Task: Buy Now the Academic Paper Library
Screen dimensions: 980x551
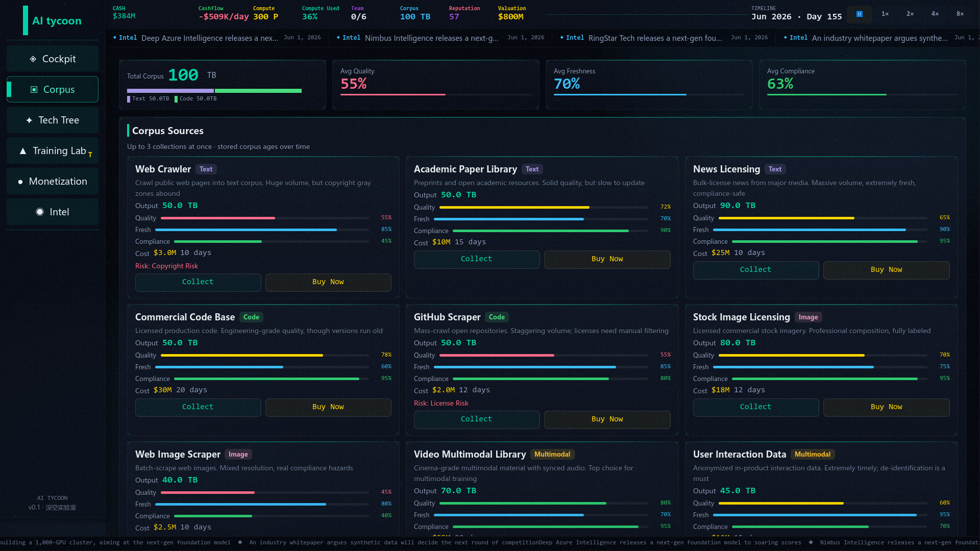Action: click(x=607, y=259)
